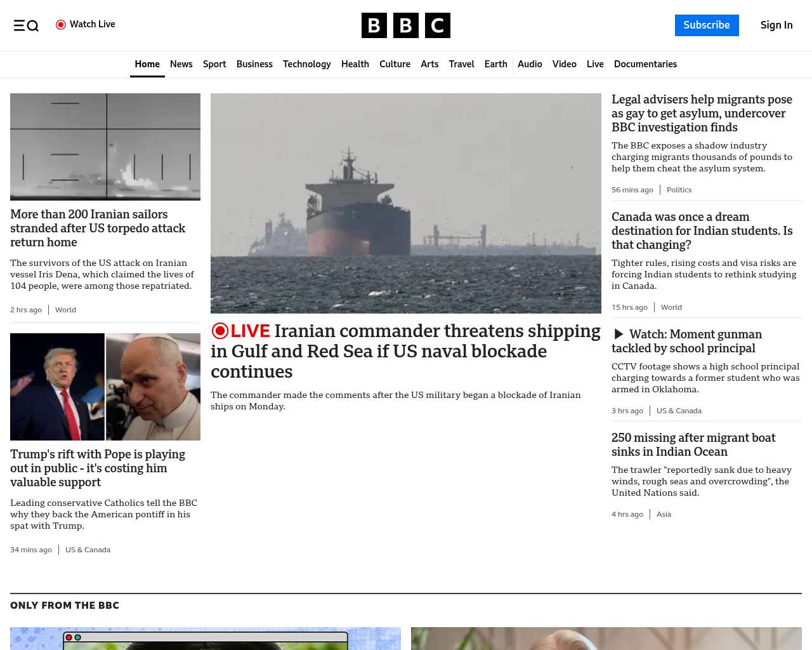Viewport: 812px width, 650px height.
Task: Click the Sign In link
Action: pos(776,25)
